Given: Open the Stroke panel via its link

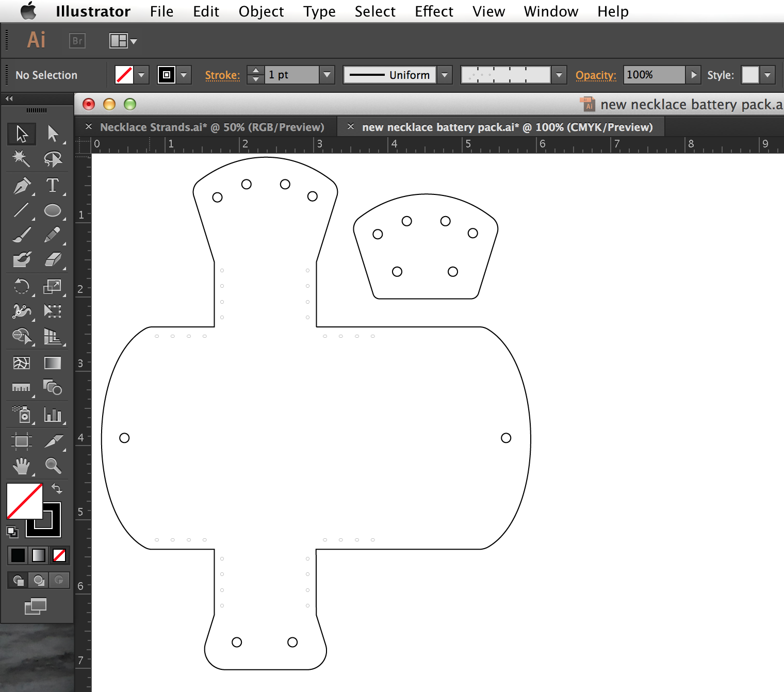Looking at the screenshot, I should (x=222, y=75).
